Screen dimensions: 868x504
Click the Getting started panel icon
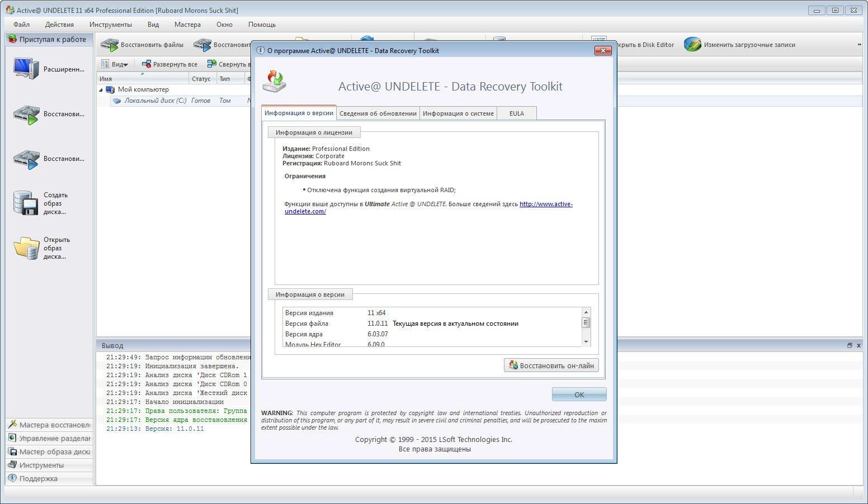pos(12,39)
